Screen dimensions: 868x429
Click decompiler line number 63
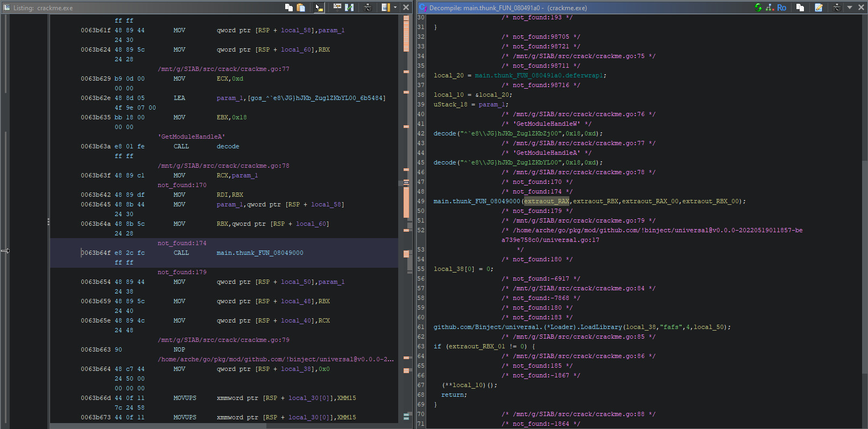[x=421, y=346]
